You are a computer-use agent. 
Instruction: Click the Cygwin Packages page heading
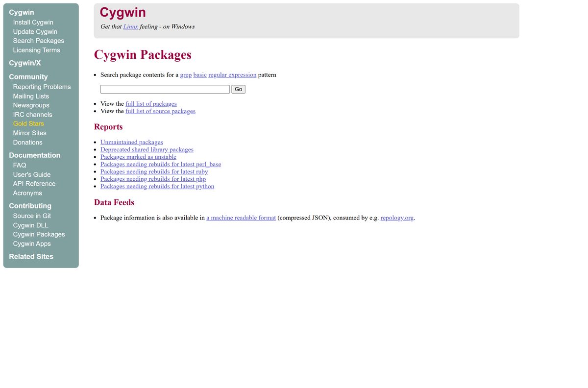(143, 54)
